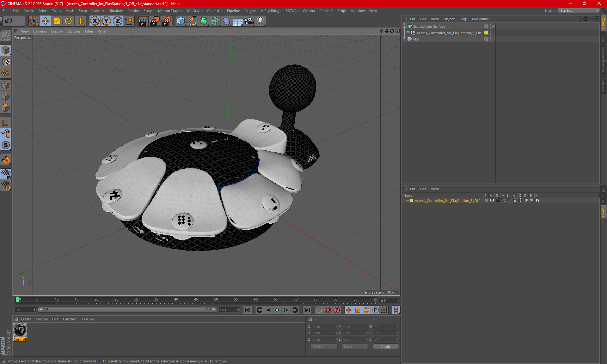Open the Mesh menu
This screenshot has height=364, width=607.
point(70,11)
